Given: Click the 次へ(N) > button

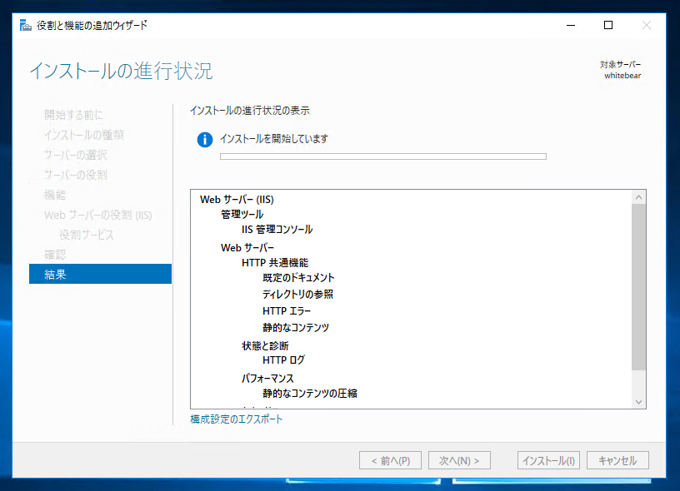Looking at the screenshot, I should coord(459,460).
